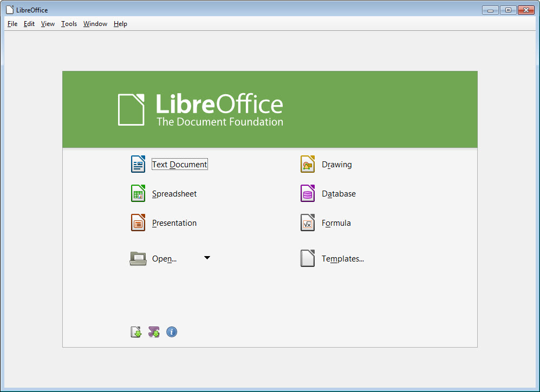540x392 pixels.
Task: Close the LibreOffice window
Action: [x=526, y=10]
